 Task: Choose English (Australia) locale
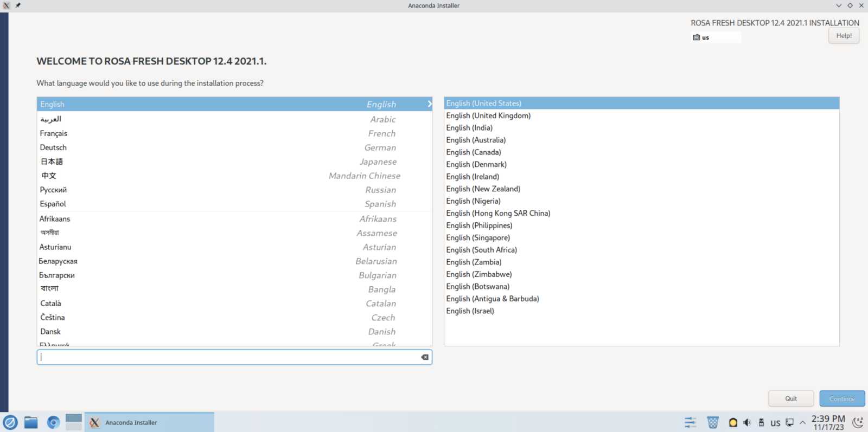point(641,140)
